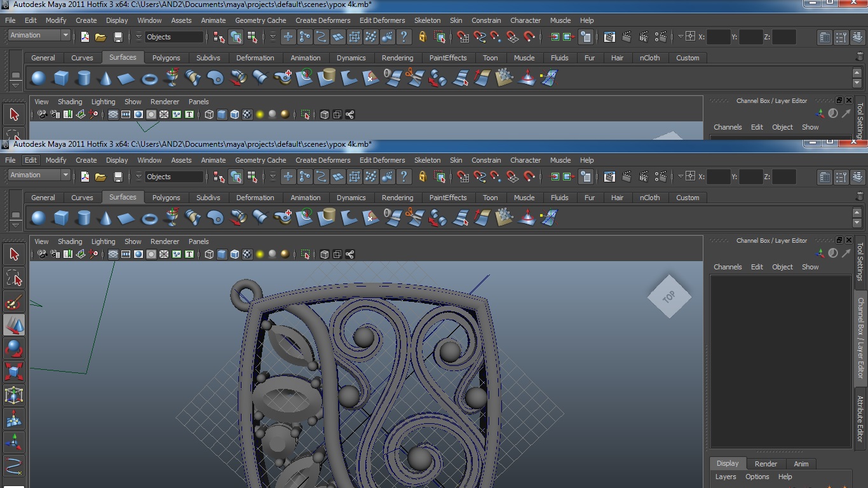Activate Scale tool in lower window toolbox

tap(14, 372)
